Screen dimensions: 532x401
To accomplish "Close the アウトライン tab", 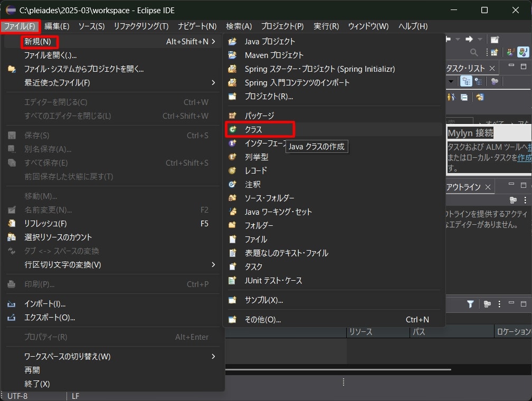I will pyautogui.click(x=488, y=187).
